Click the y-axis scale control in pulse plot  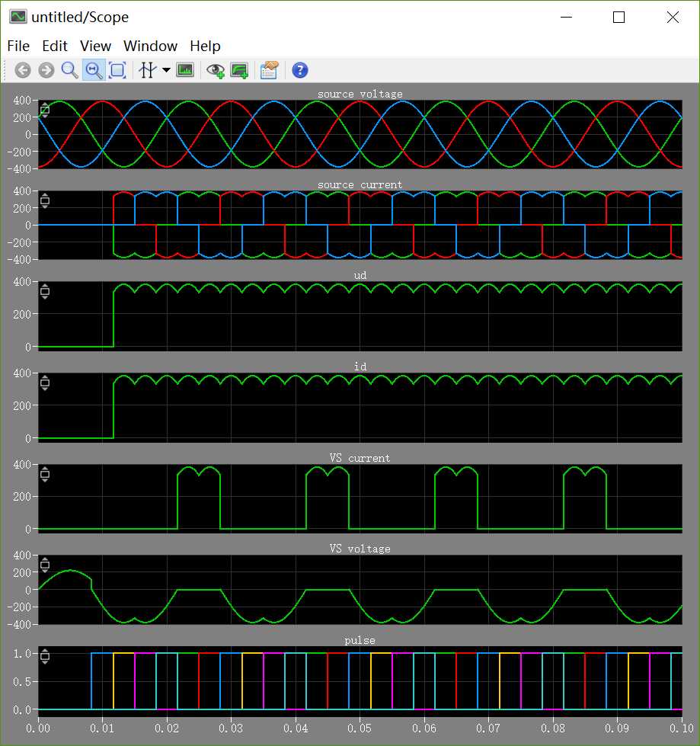[x=45, y=657]
